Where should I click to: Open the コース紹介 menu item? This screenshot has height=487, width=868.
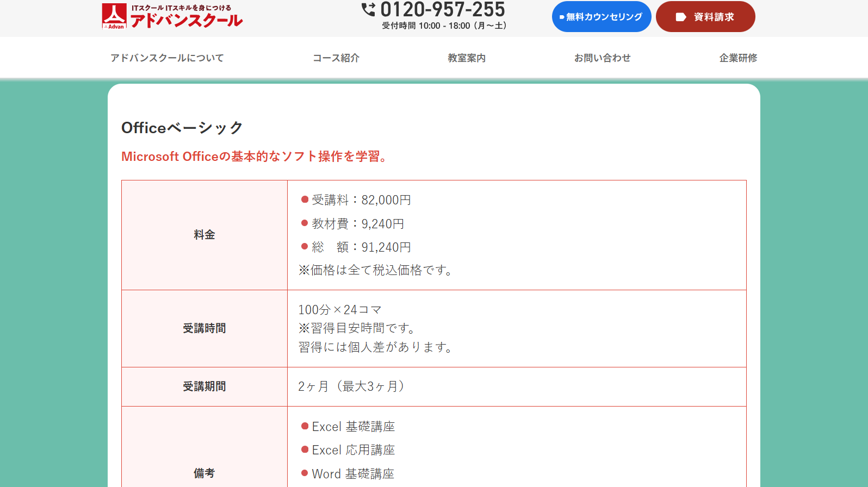point(336,58)
